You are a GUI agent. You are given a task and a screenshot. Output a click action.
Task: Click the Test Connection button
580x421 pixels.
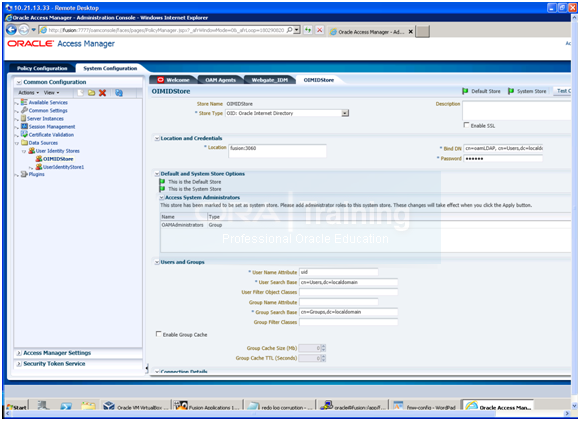pyautogui.click(x=562, y=91)
